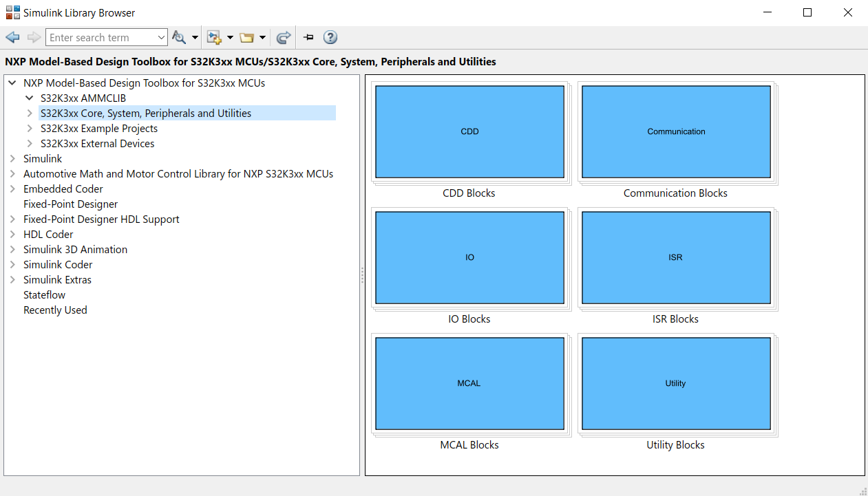
Task: Expand S32K3xx Core, System, Peripherals node
Action: pos(30,113)
